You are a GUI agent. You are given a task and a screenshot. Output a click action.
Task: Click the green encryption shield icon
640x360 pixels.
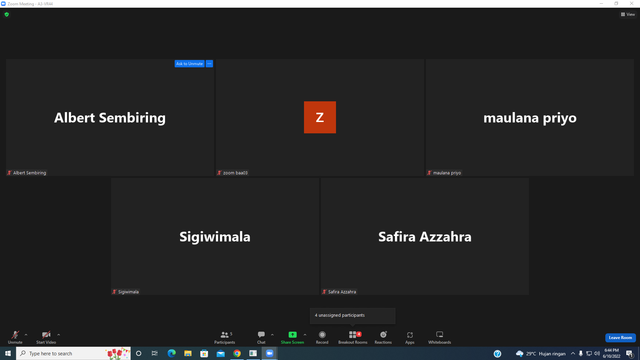point(7,14)
